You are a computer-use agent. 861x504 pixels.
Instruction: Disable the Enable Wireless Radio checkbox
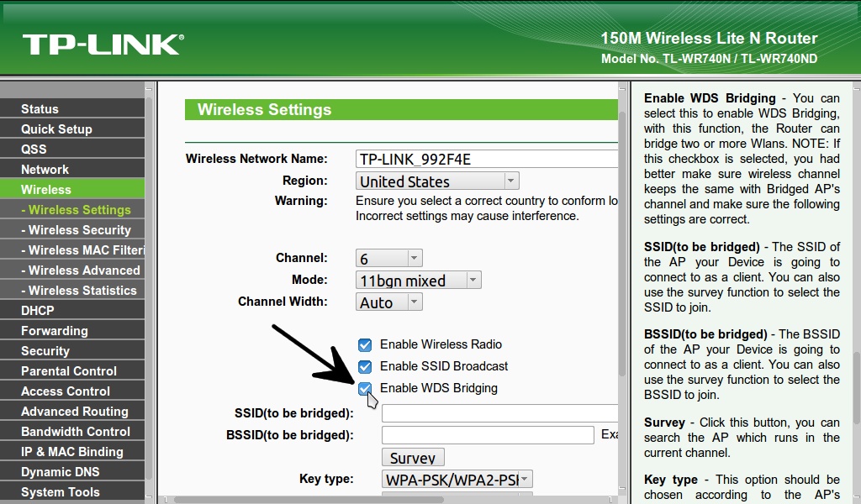click(x=365, y=344)
